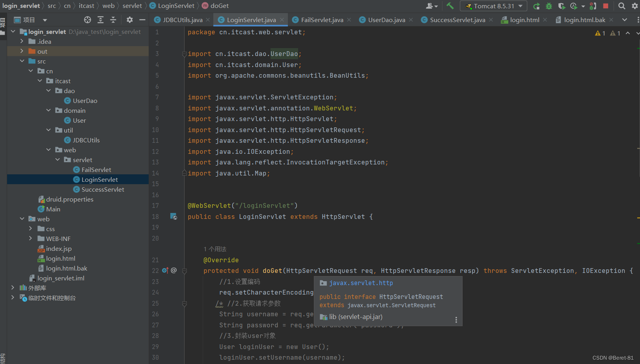Show hidden editor tabs chevron
Image resolution: width=640 pixels, height=364 pixels.
tap(625, 20)
